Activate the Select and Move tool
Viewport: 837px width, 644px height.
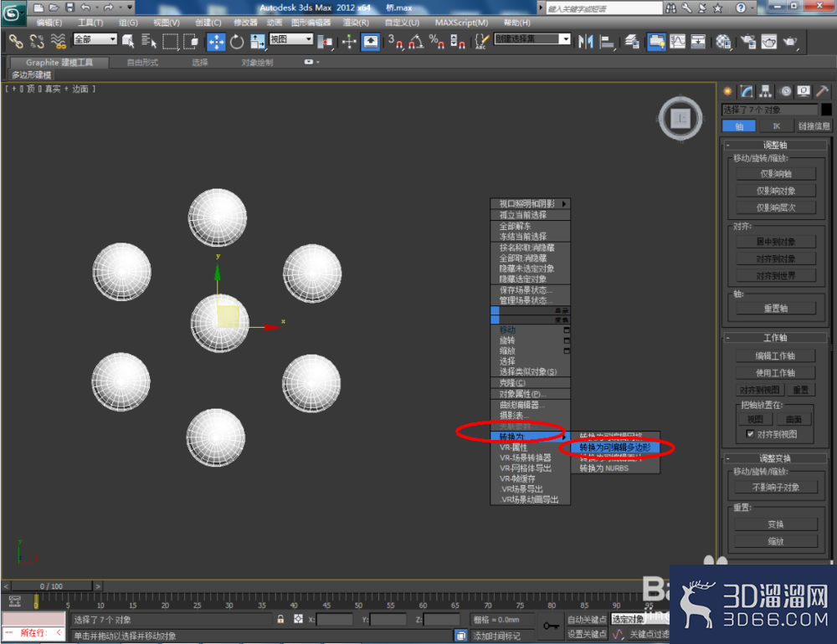coord(216,41)
